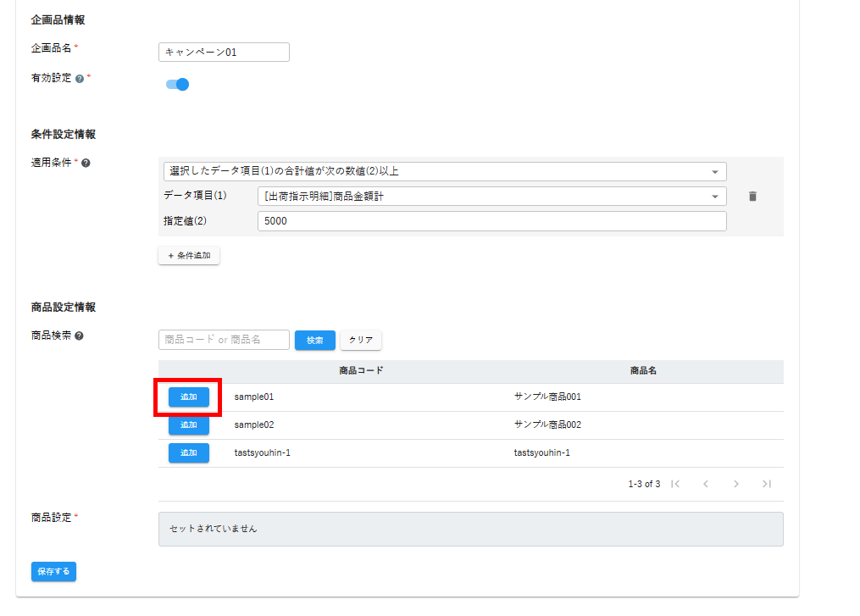860x616 pixels.
Task: Go to first page of product results
Action: coord(675,484)
